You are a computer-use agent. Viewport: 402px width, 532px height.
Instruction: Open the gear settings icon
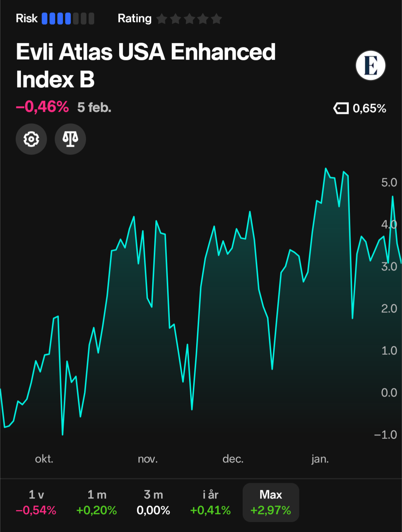tap(31, 139)
